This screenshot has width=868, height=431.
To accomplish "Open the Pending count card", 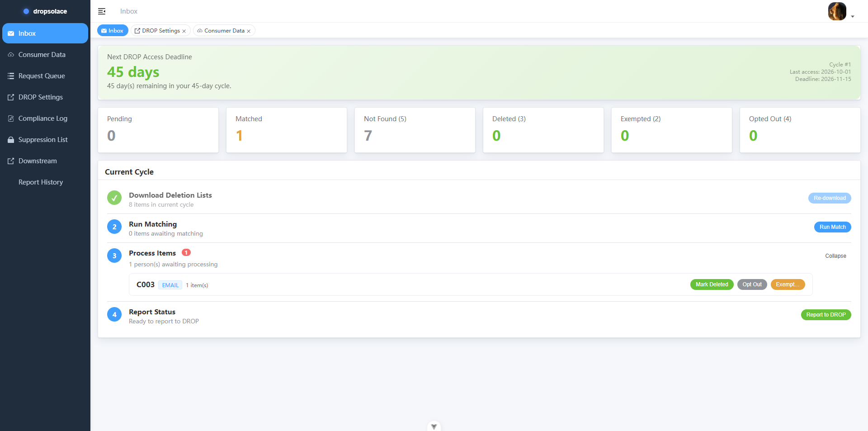I will click(x=158, y=130).
